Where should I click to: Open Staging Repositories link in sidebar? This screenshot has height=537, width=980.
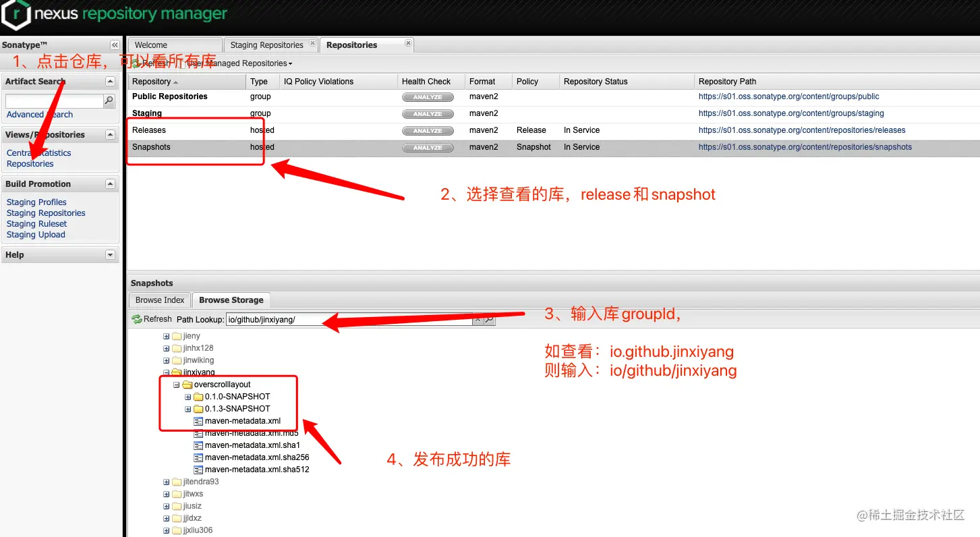point(46,213)
